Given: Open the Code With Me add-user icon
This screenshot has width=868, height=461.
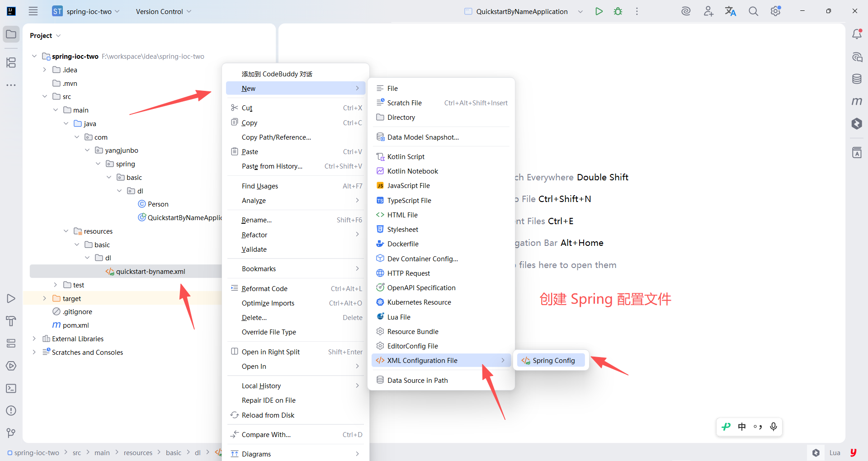Looking at the screenshot, I should pyautogui.click(x=708, y=11).
